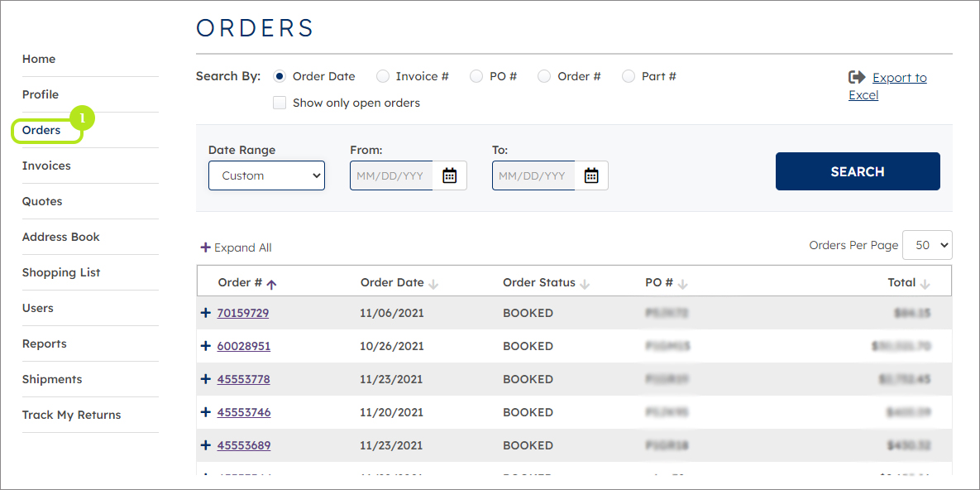
Task: Open the To date calendar picker
Action: tap(591, 175)
